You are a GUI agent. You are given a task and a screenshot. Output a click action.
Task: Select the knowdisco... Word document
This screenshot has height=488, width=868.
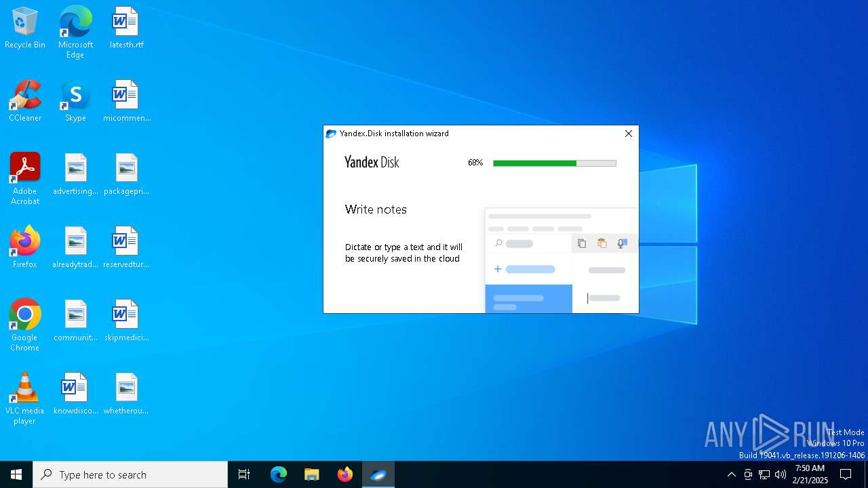pyautogui.click(x=75, y=394)
